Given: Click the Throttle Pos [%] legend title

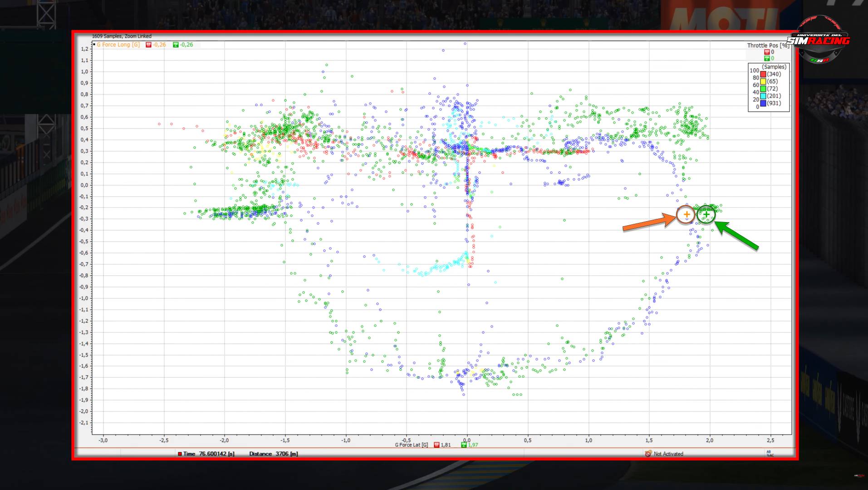Looking at the screenshot, I should pos(767,45).
